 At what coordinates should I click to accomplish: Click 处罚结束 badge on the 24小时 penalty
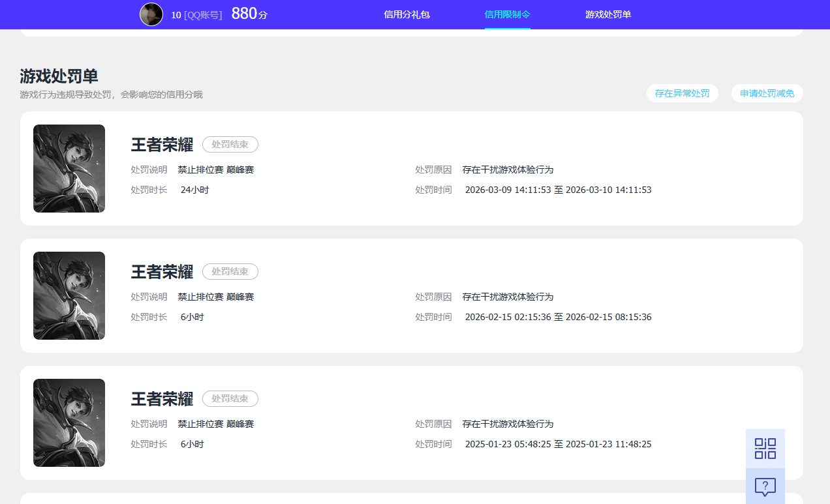click(x=230, y=144)
